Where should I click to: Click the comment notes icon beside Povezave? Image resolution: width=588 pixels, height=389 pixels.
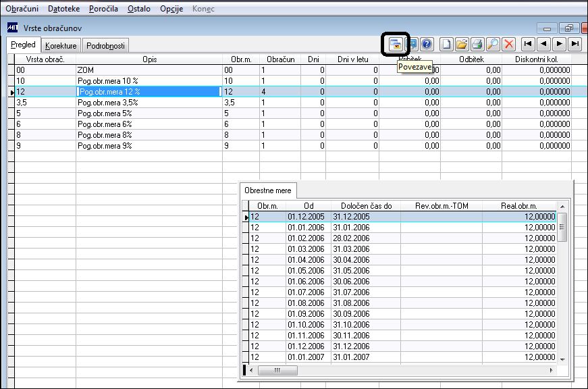(x=412, y=45)
